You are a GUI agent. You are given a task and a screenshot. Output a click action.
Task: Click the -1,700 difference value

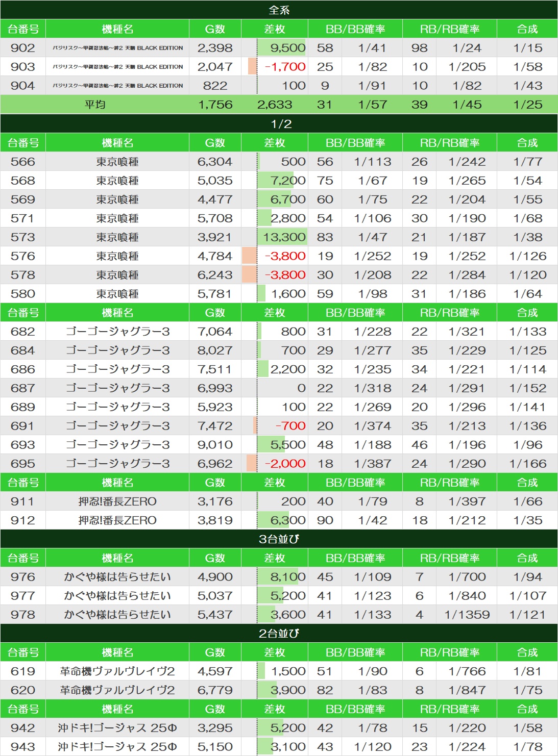(285, 67)
